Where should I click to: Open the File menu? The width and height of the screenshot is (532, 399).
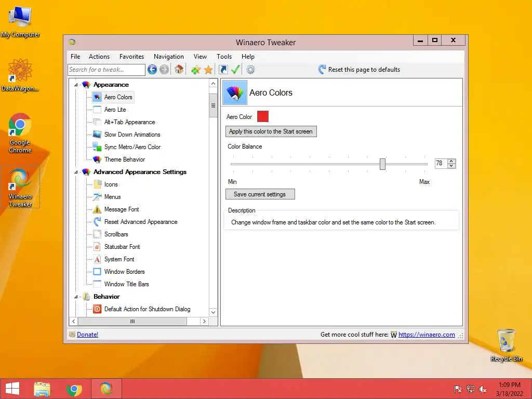(x=75, y=57)
